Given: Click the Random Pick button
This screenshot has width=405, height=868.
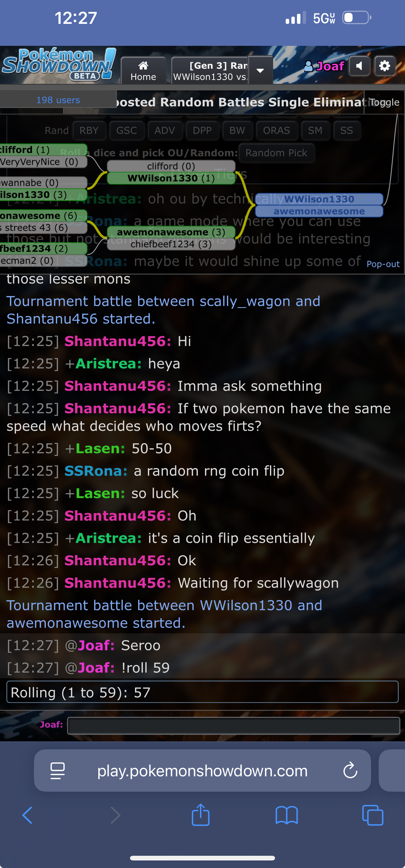Looking at the screenshot, I should (x=276, y=153).
